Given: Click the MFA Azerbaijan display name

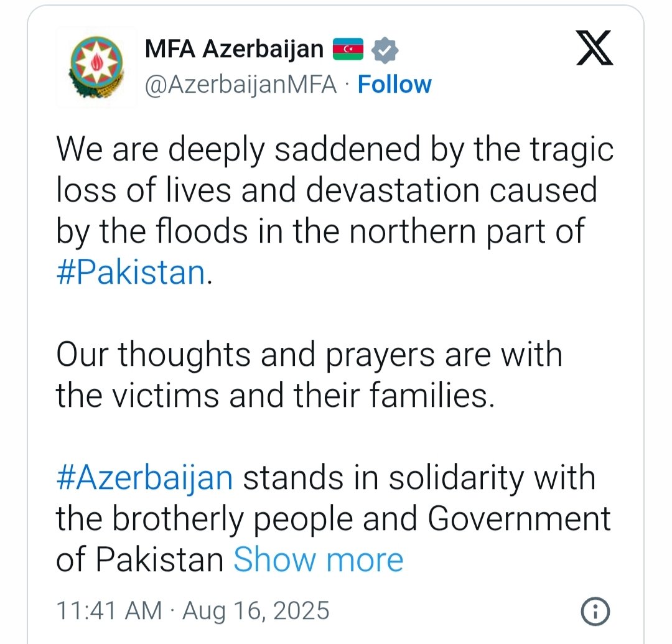Looking at the screenshot, I should coord(234,49).
